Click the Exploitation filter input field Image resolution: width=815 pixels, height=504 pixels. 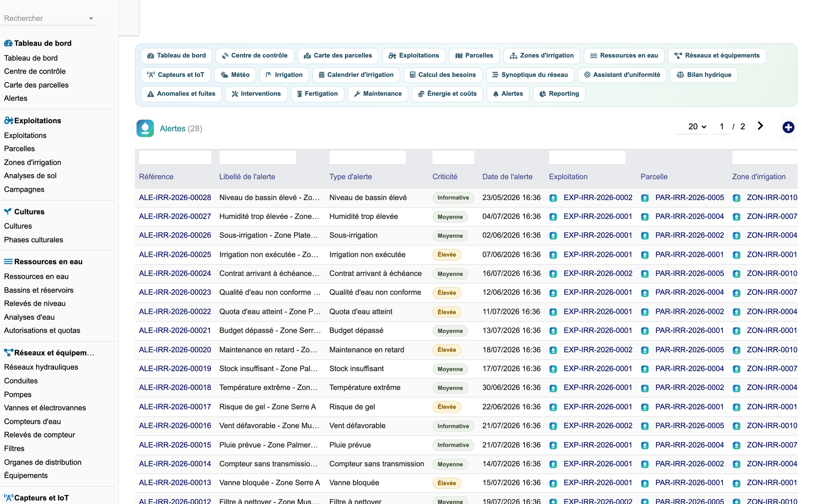click(587, 158)
